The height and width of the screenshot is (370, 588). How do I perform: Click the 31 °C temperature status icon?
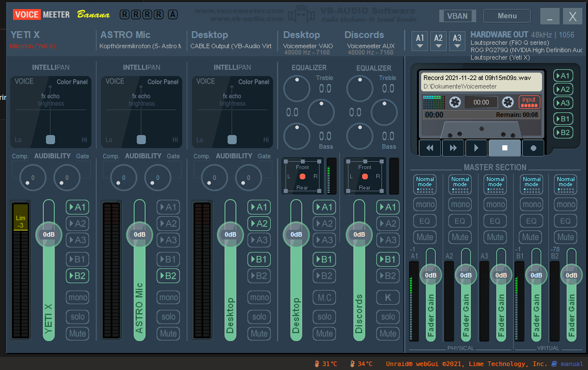coord(317,364)
